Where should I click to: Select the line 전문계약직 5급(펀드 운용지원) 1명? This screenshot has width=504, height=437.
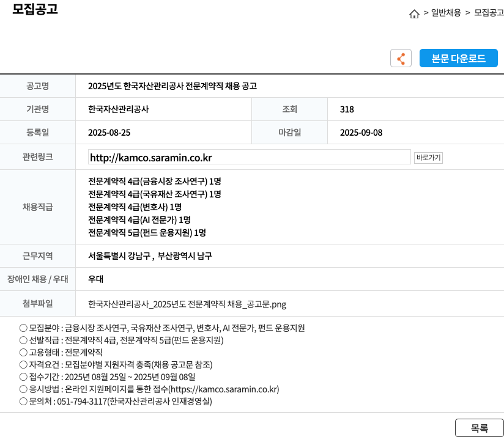click(147, 233)
